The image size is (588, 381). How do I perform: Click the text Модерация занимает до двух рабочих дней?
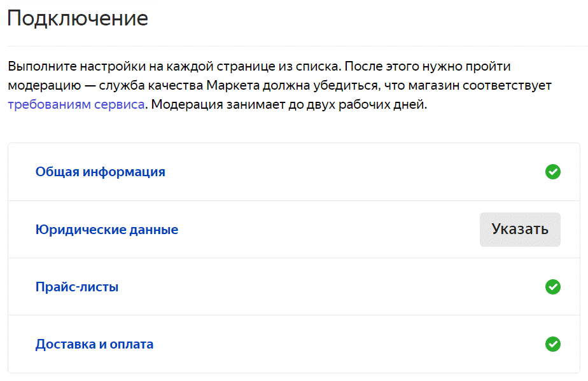[289, 104]
